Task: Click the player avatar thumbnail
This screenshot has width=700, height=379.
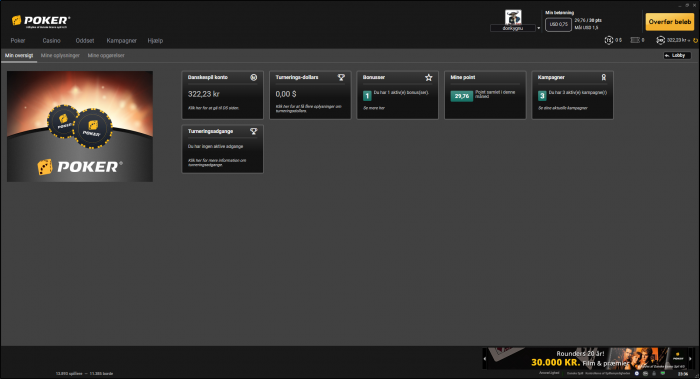Action: coord(513,17)
